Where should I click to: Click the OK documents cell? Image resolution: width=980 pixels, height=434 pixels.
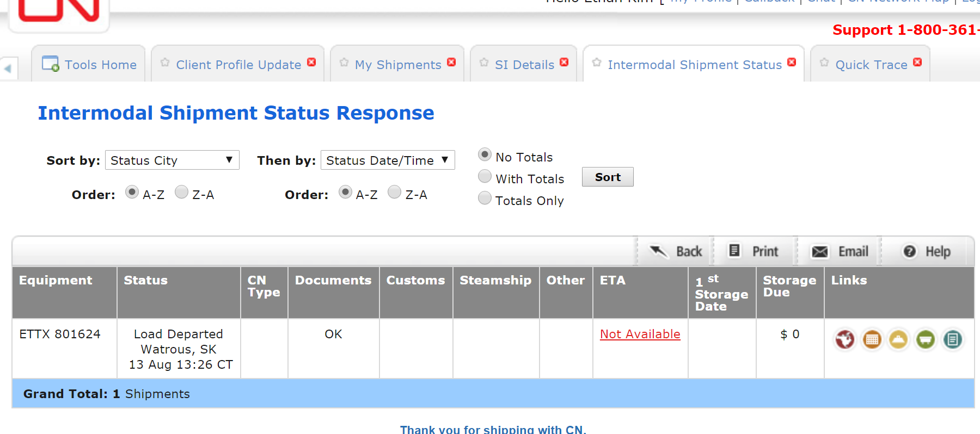(333, 349)
